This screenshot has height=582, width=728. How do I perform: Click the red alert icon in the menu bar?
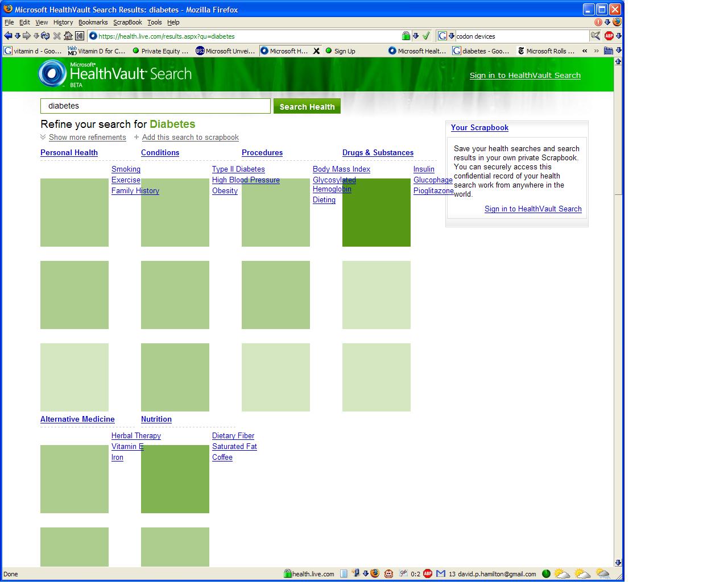point(598,22)
